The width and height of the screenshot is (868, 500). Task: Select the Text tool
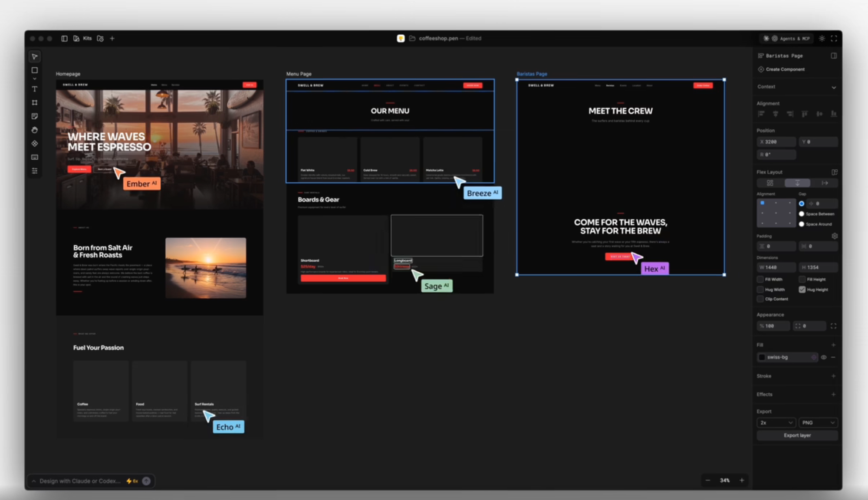(35, 89)
